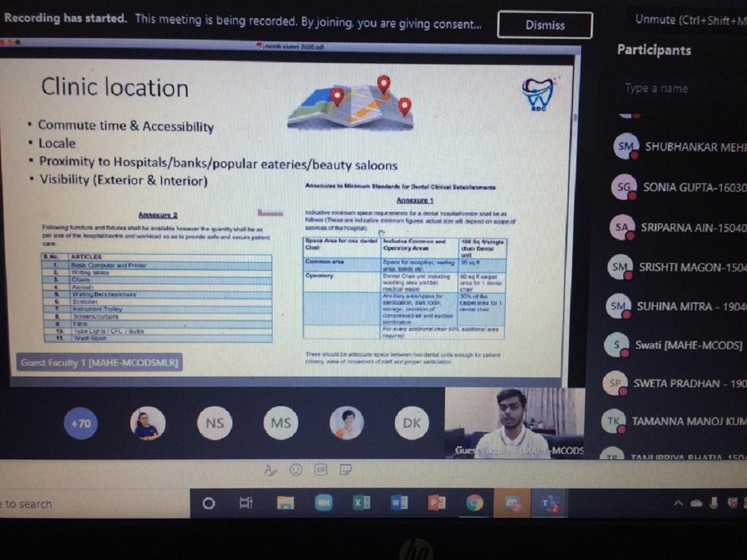Open the Emoji picker in chat
This screenshot has height=560, width=747.
296,470
